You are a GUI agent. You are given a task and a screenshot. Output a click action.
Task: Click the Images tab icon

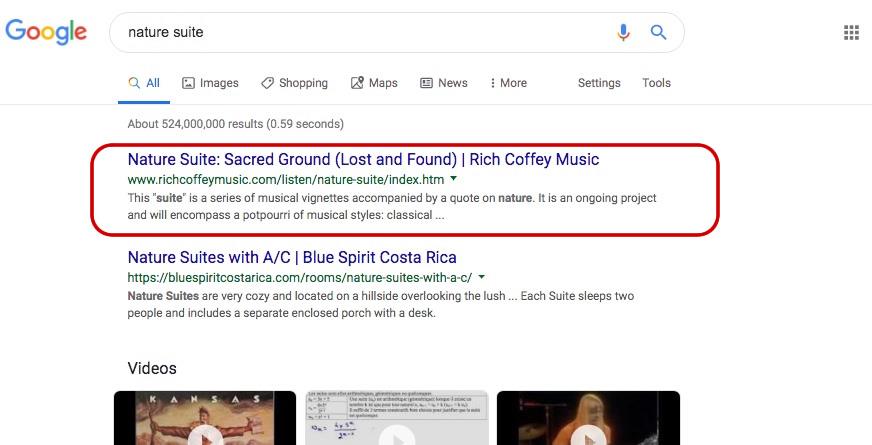188,83
